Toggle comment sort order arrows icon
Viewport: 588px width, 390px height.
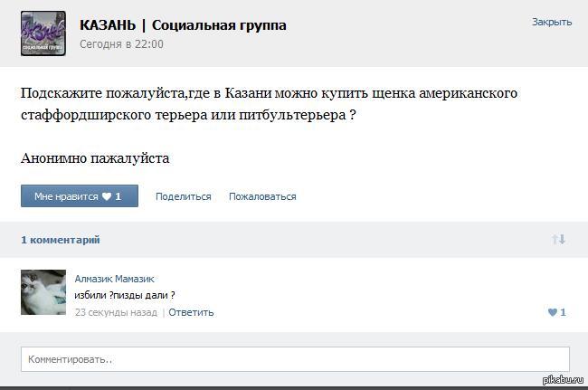[x=558, y=239]
